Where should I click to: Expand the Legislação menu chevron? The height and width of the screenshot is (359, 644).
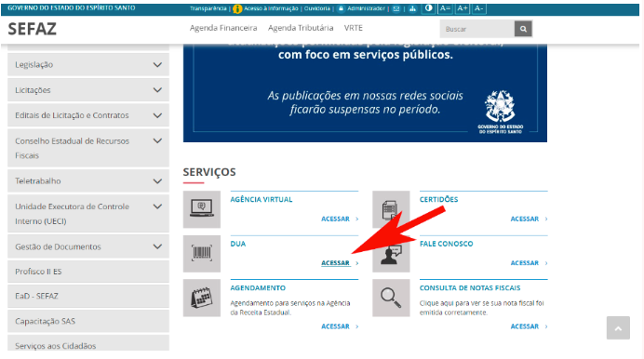click(157, 65)
